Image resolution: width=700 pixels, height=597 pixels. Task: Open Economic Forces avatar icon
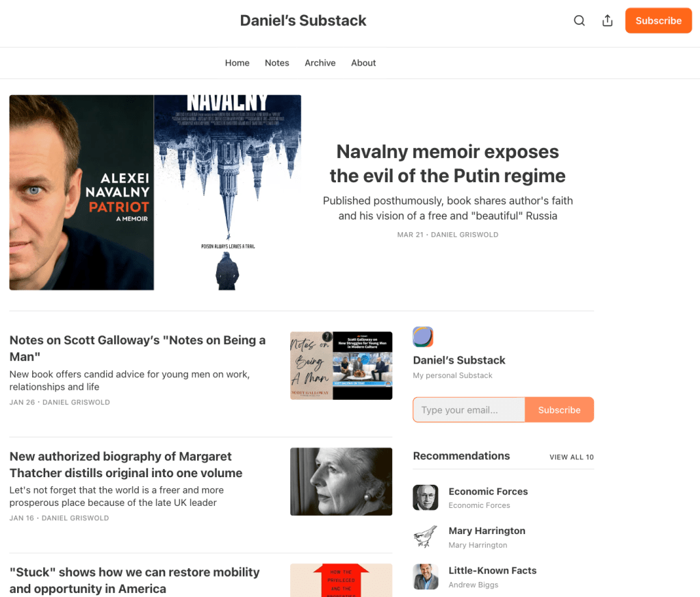click(426, 498)
